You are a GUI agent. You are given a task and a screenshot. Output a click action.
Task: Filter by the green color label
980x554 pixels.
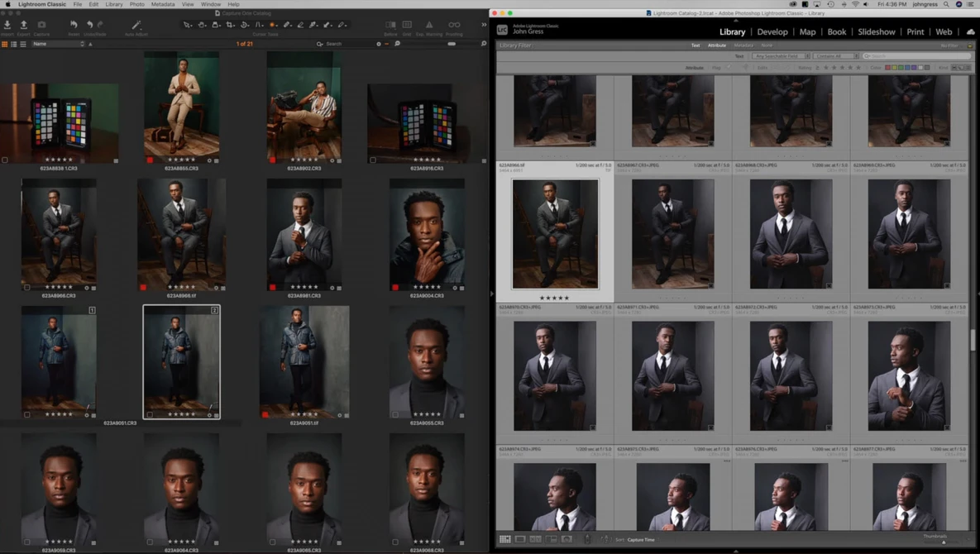click(902, 68)
